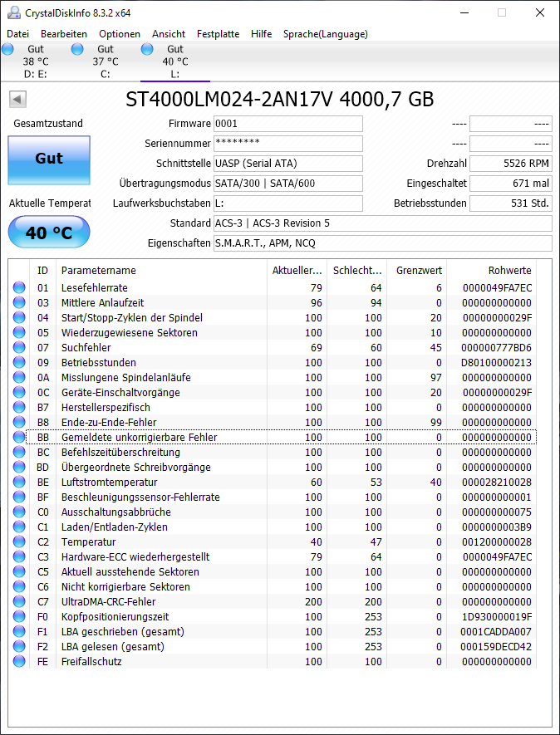Click status icon for Geräte-Einschaltvorgänge
This screenshot has height=735, width=560.
pyautogui.click(x=19, y=392)
